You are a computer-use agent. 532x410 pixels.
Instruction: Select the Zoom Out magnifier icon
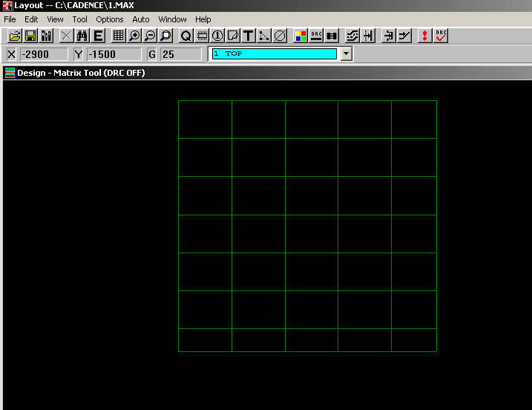[150, 36]
